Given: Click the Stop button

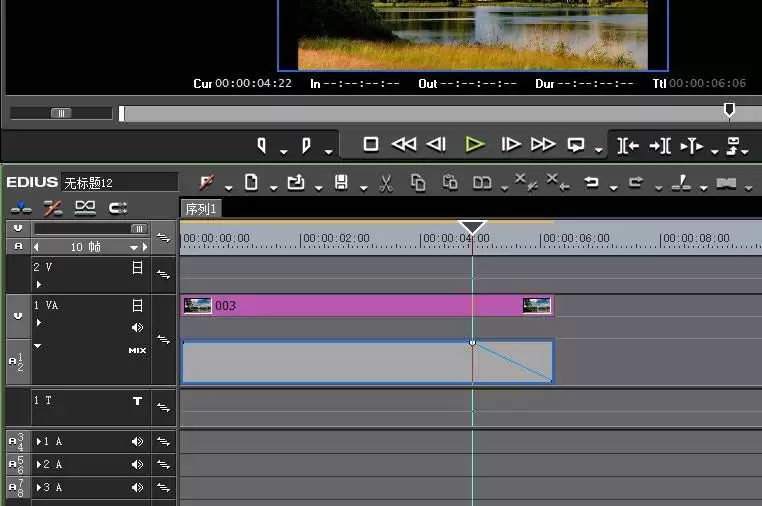Looking at the screenshot, I should click(x=371, y=144).
